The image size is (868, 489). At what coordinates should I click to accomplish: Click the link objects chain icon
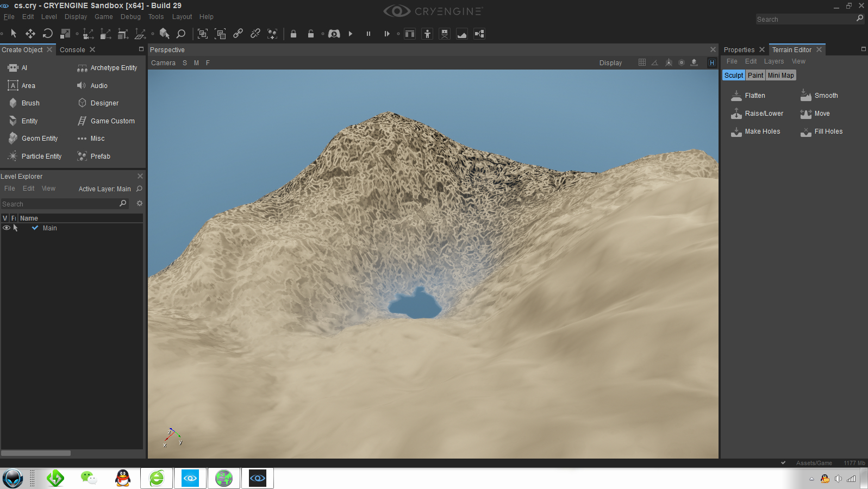[238, 34]
